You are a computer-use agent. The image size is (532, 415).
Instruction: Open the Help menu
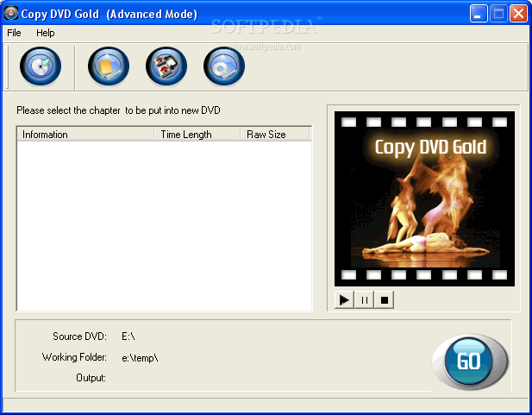[x=46, y=33]
